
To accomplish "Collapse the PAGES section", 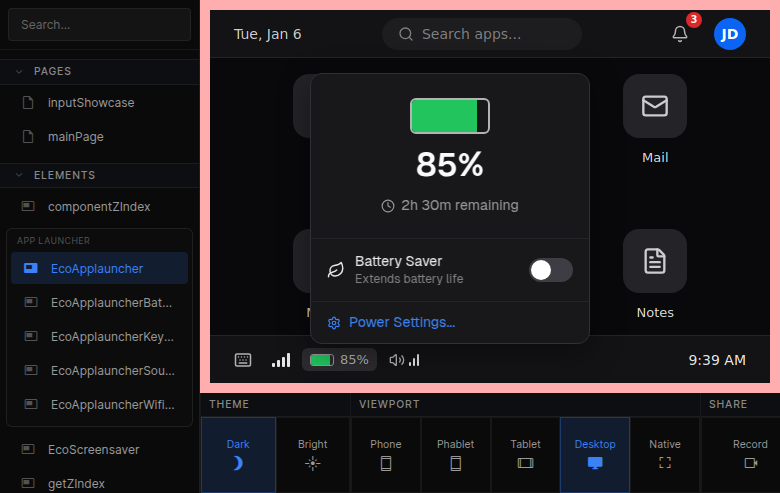I will pyautogui.click(x=19, y=71).
